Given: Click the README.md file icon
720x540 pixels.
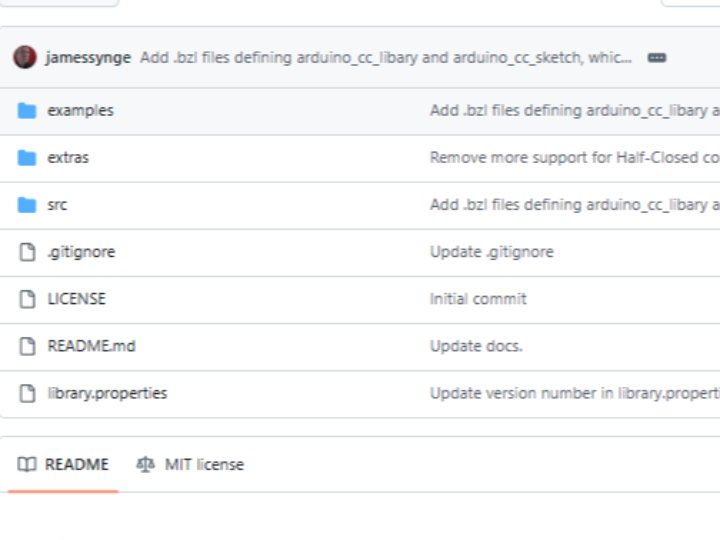Looking at the screenshot, I should pos(27,346).
